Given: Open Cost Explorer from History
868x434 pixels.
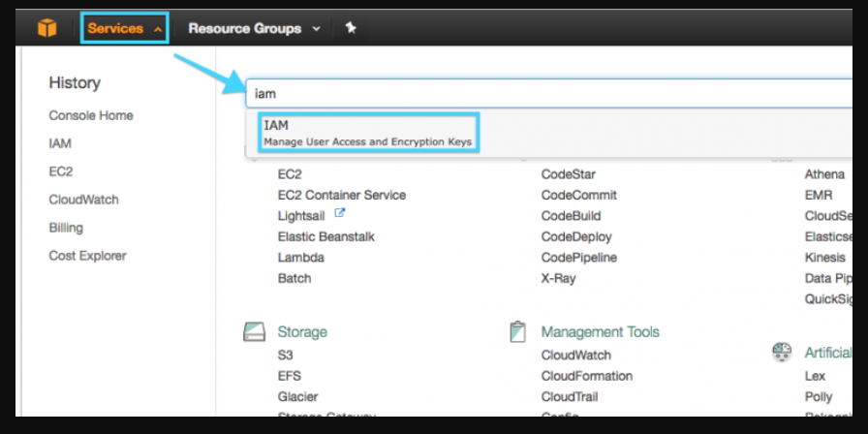Looking at the screenshot, I should coord(88,256).
